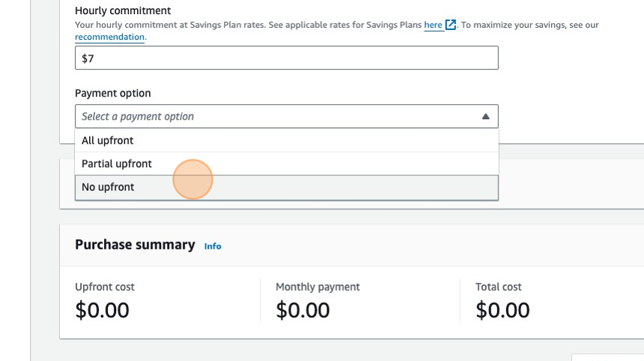Click the "Payment option" field label

click(113, 93)
